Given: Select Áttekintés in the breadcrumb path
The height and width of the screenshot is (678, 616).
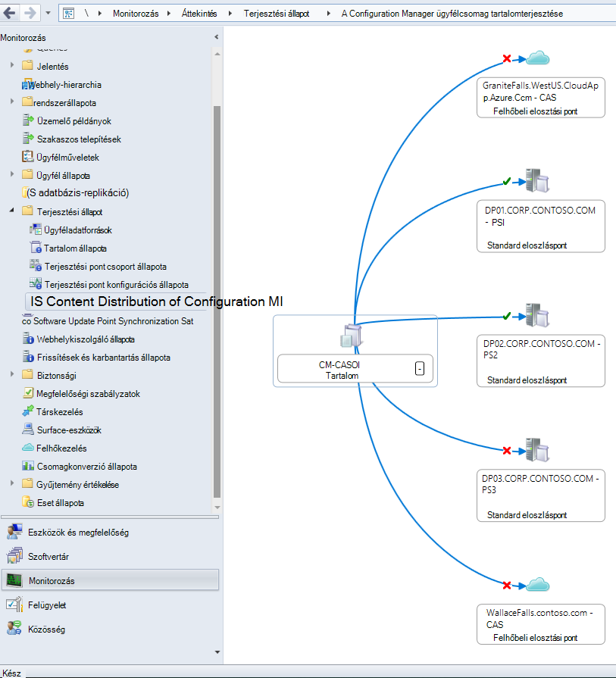Looking at the screenshot, I should [x=199, y=14].
